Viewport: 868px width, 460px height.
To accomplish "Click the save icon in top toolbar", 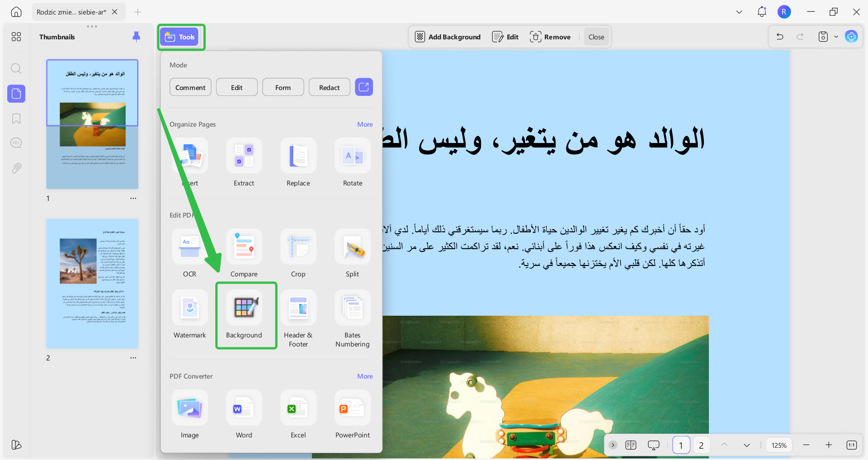I will pyautogui.click(x=823, y=37).
